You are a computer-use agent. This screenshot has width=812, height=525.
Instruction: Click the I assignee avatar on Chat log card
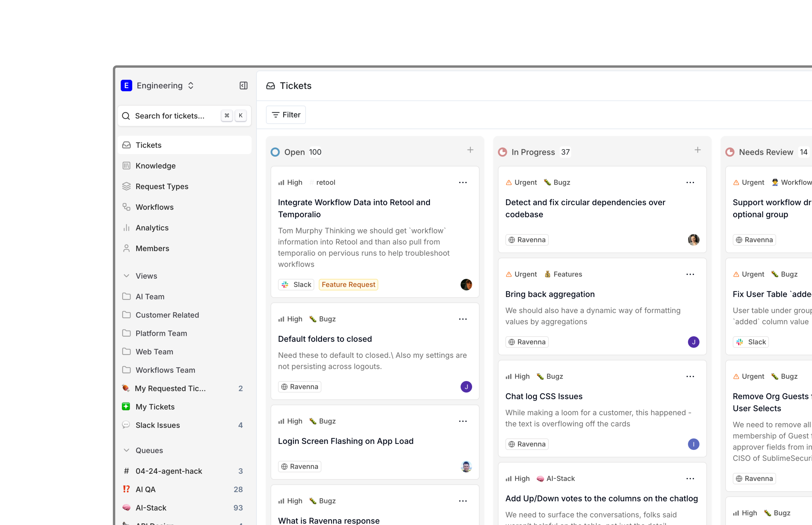(x=694, y=444)
